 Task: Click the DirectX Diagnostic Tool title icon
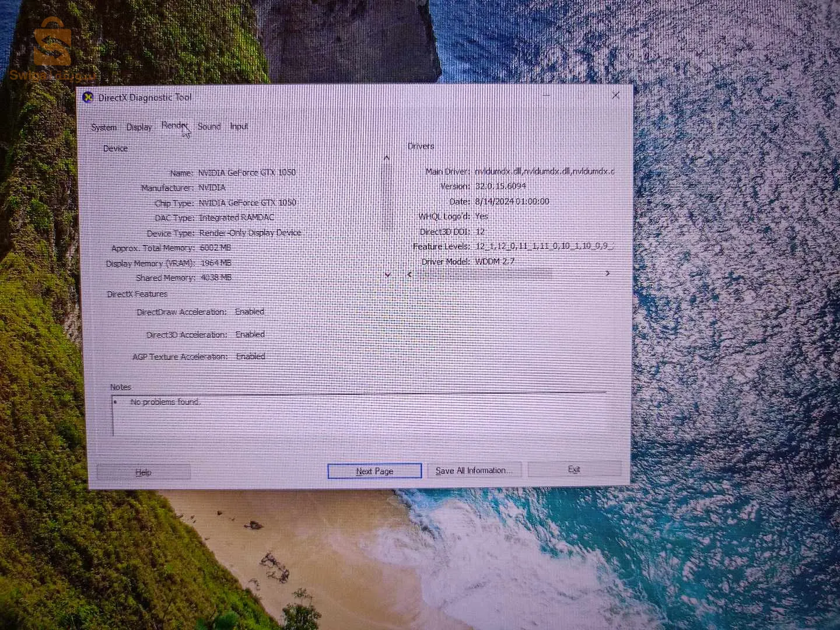[x=88, y=97]
